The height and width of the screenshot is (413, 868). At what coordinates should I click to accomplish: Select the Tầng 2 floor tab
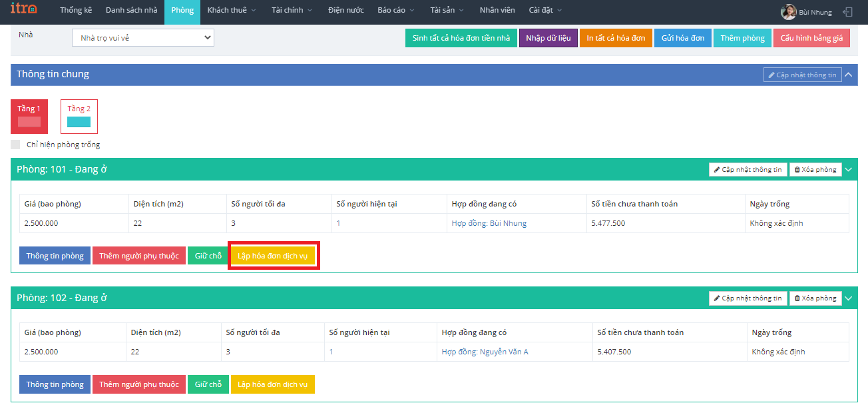(x=79, y=116)
